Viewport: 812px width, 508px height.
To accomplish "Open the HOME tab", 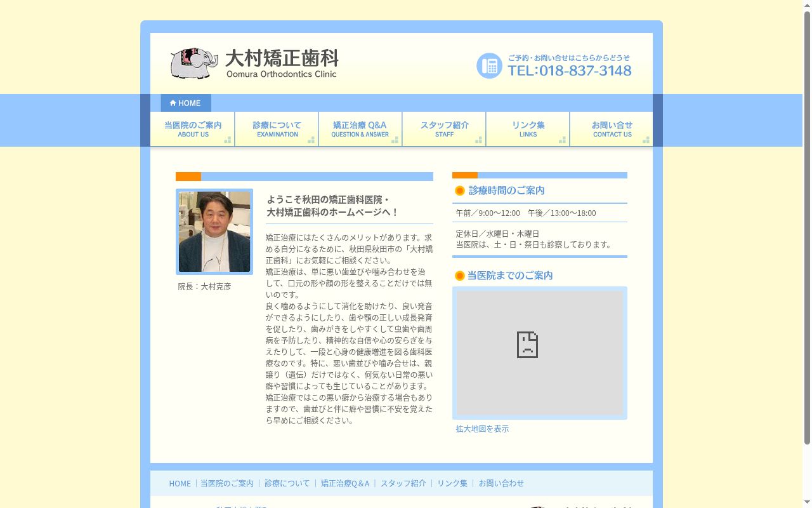I will pos(186,103).
